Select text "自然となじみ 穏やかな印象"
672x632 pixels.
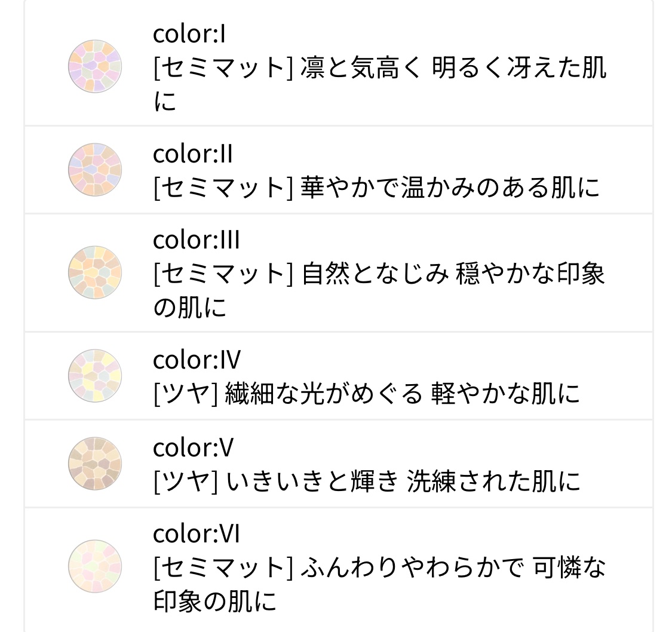point(453,274)
